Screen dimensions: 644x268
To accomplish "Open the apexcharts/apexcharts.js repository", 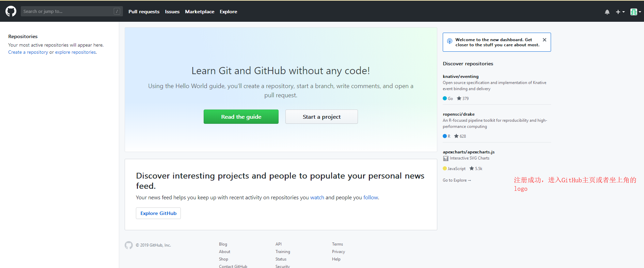I will [469, 152].
